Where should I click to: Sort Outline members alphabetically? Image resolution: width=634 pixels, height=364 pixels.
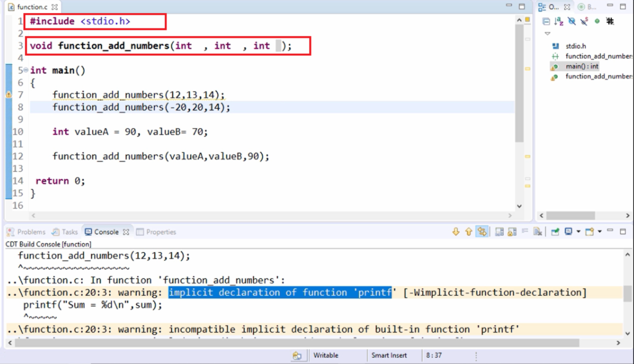pyautogui.click(x=558, y=20)
